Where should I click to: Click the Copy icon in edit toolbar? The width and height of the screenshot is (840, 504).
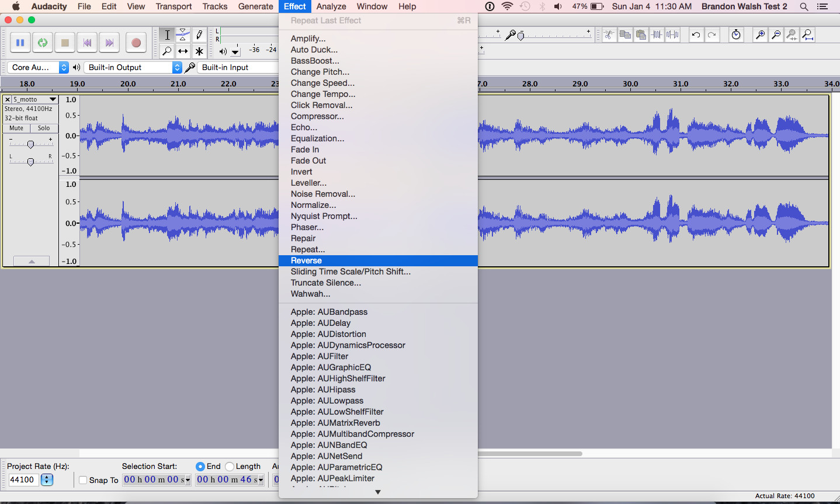[625, 35]
